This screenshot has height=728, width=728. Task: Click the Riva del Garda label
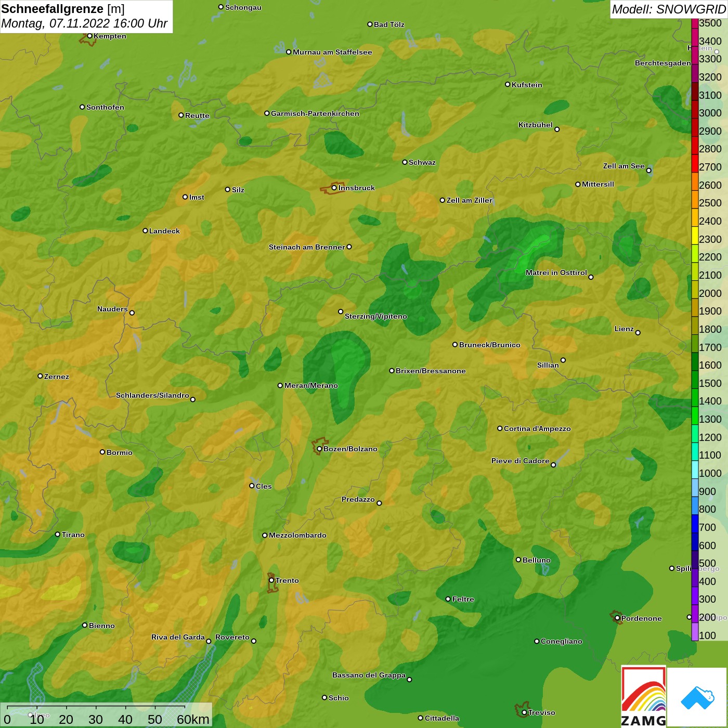178,637
